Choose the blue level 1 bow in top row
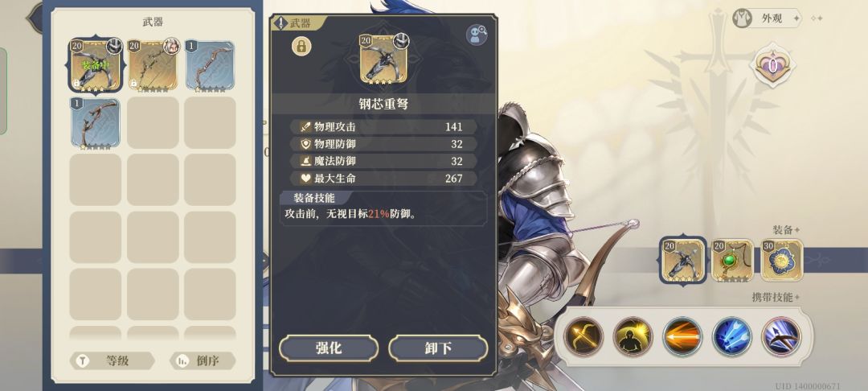868x391 pixels. pyautogui.click(x=211, y=65)
